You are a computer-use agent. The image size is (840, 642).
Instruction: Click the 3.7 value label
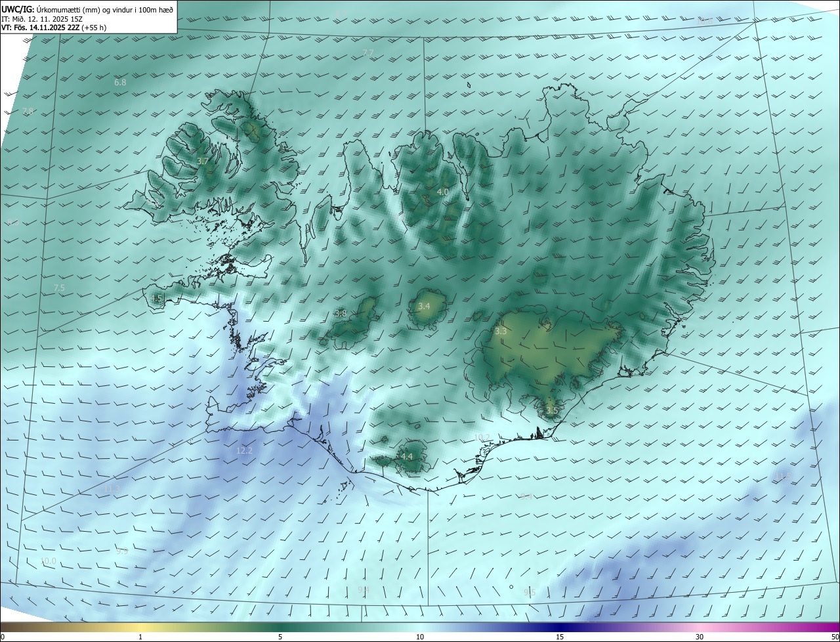point(203,161)
